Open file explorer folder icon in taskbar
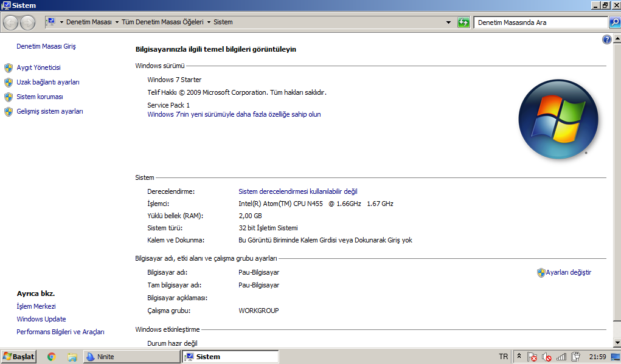 point(72,357)
